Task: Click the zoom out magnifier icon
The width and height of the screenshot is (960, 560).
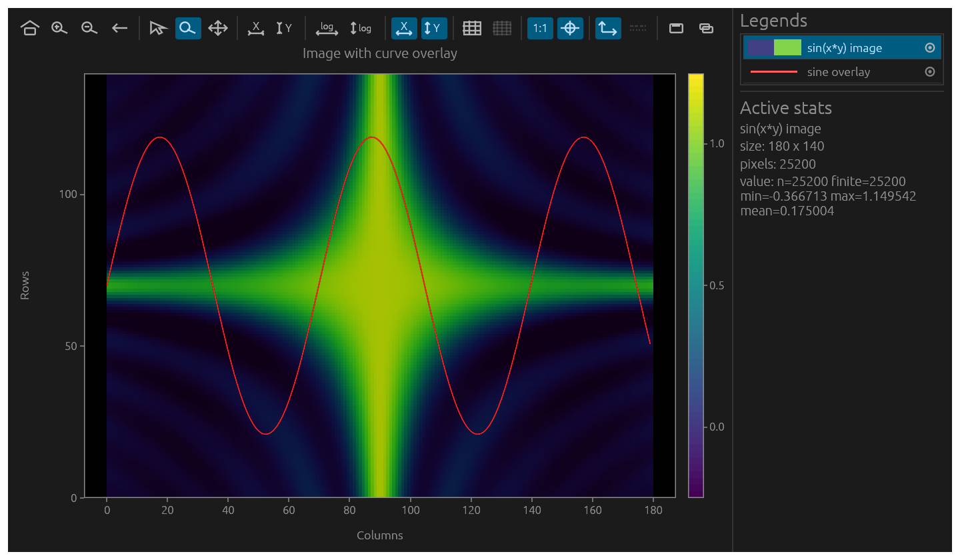Action: tap(89, 28)
